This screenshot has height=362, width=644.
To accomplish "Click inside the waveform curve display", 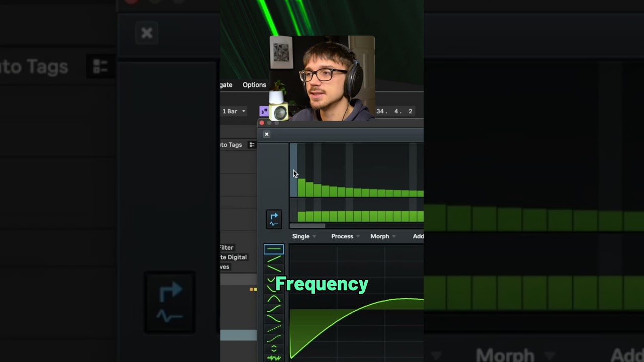I will (x=357, y=303).
